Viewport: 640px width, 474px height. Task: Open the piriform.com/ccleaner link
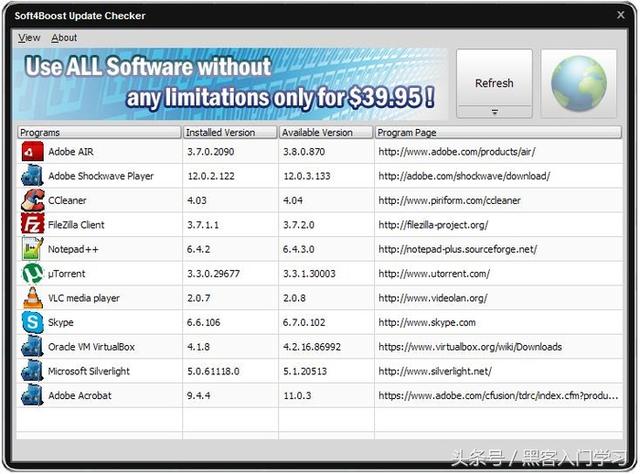[449, 200]
